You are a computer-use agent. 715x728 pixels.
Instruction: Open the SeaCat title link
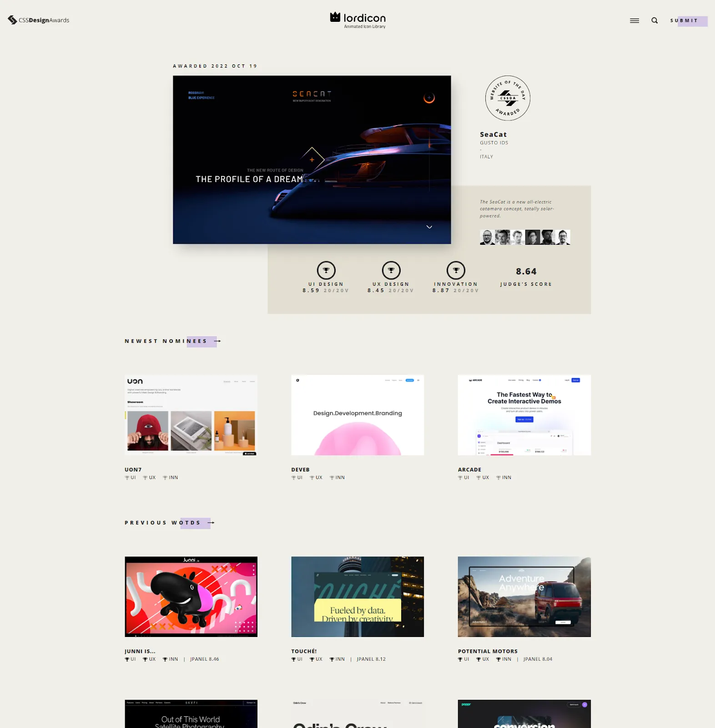pyautogui.click(x=493, y=134)
